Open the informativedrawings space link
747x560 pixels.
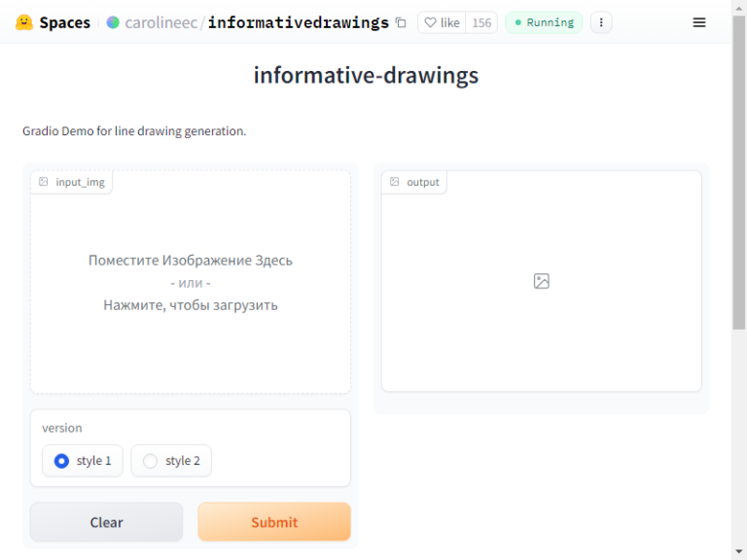point(299,22)
